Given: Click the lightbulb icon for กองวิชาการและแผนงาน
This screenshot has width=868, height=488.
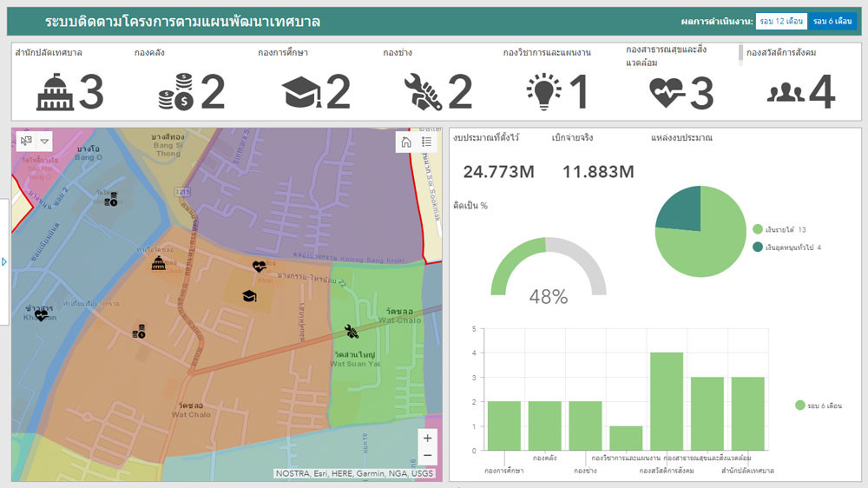Looking at the screenshot, I should click(544, 92).
